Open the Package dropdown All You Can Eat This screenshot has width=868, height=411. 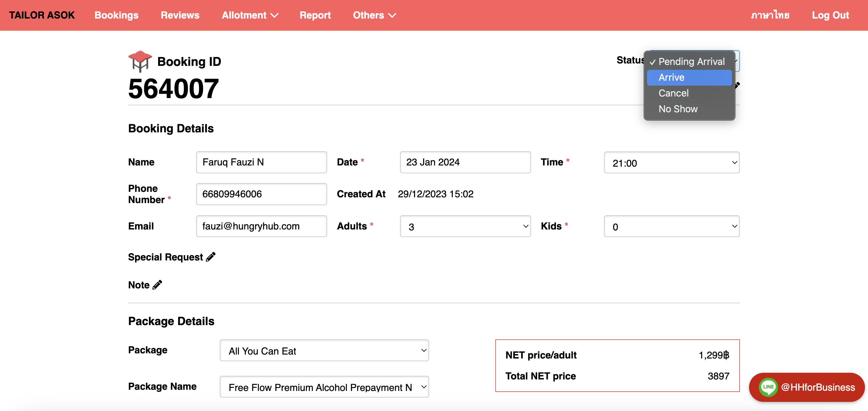(x=324, y=351)
